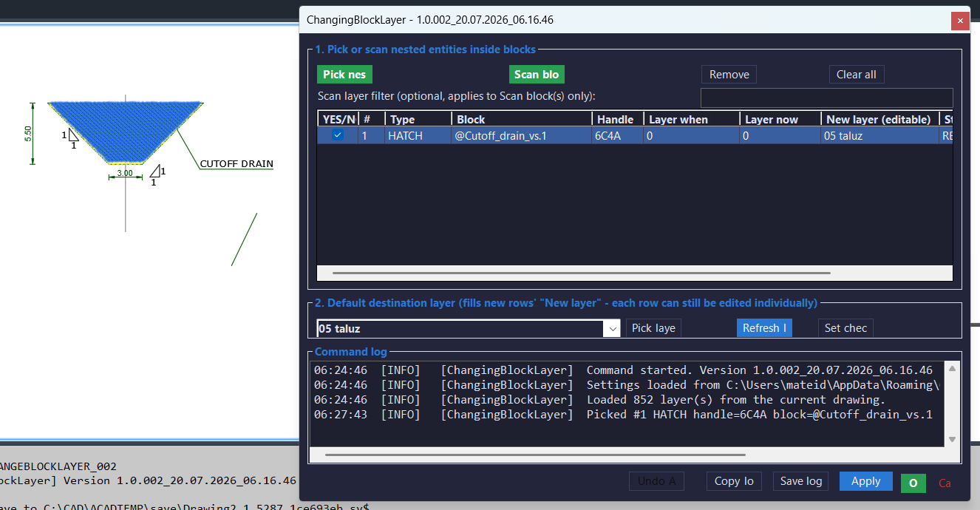Click the blue Apply button
The width and height of the screenshot is (980, 510).
[x=865, y=481]
